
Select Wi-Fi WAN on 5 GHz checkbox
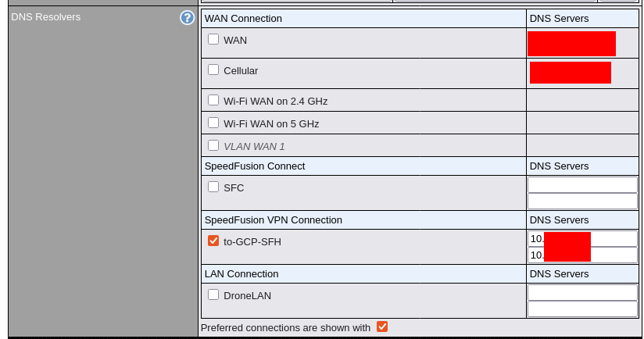213,123
